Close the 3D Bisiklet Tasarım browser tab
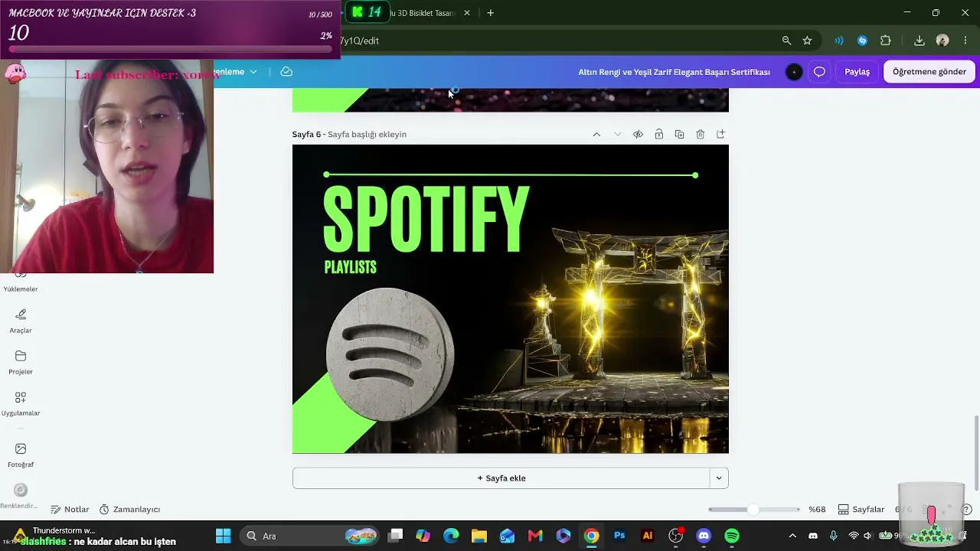This screenshot has height=551, width=980. point(467,13)
